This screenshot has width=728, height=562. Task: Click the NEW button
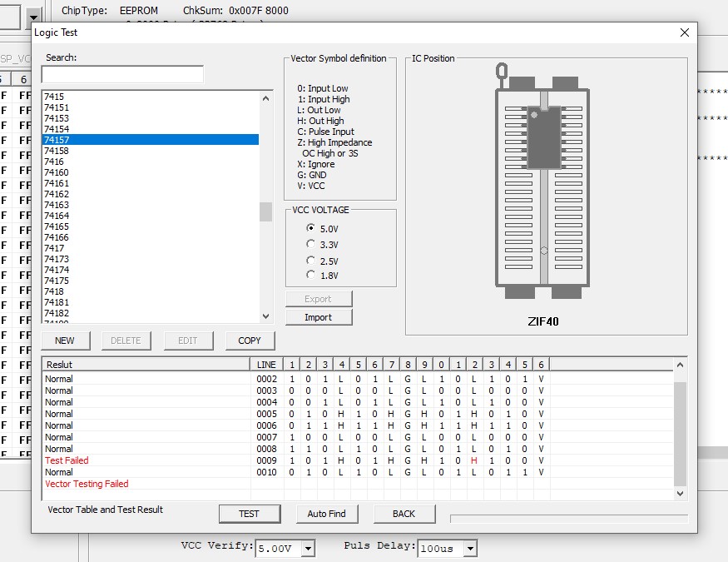pos(65,341)
